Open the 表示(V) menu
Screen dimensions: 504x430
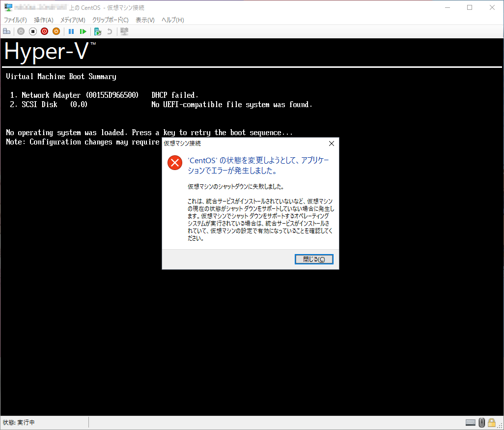pos(145,20)
